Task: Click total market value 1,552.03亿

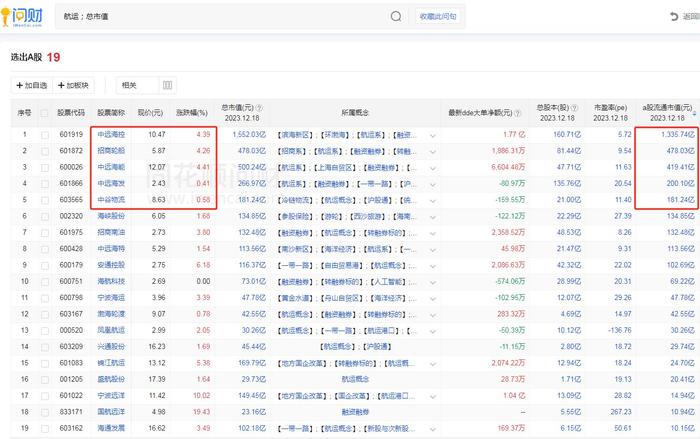Action: (249, 134)
